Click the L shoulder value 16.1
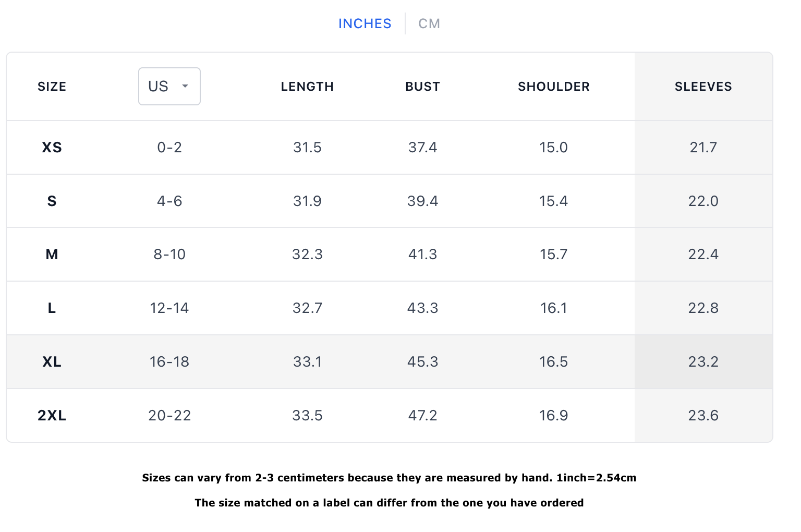The width and height of the screenshot is (801, 532). click(553, 308)
